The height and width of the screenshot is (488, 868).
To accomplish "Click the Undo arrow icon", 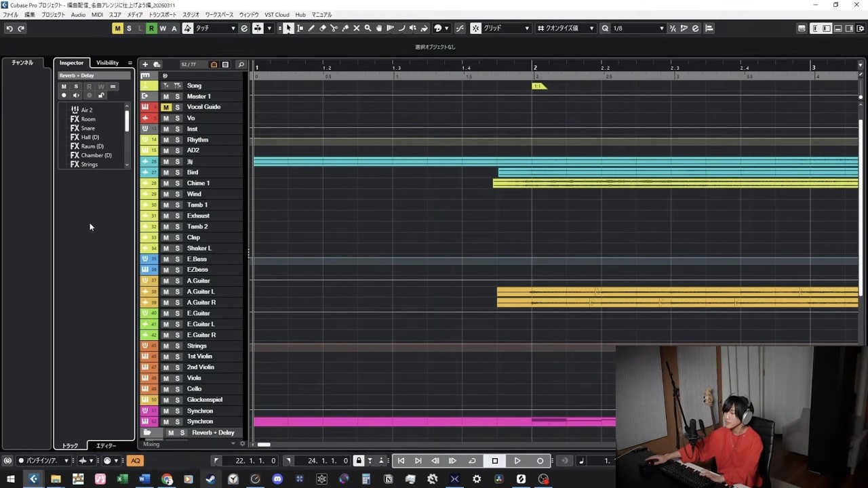I will 9,28.
